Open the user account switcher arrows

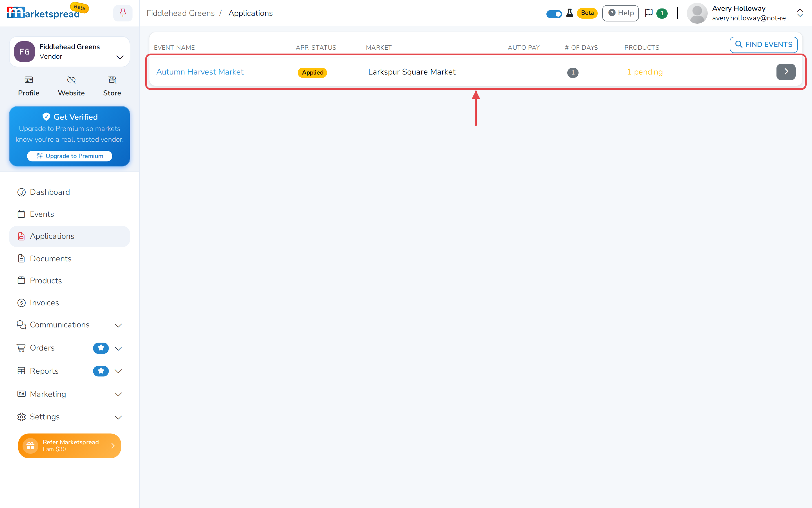coord(800,13)
